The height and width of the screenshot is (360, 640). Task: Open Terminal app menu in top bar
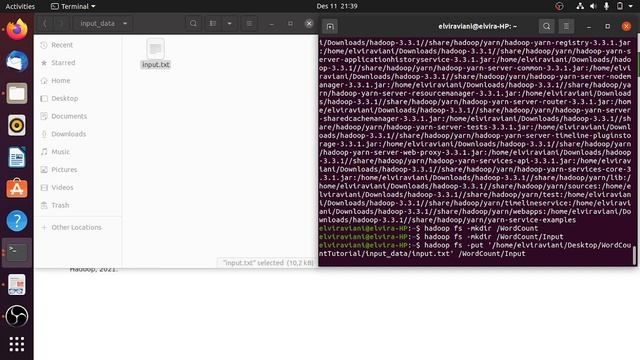click(x=73, y=6)
